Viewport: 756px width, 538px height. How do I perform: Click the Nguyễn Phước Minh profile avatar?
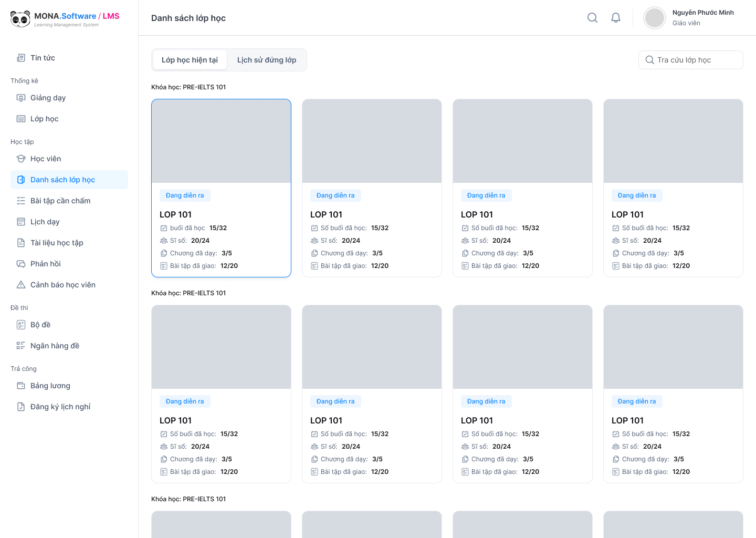tap(655, 18)
